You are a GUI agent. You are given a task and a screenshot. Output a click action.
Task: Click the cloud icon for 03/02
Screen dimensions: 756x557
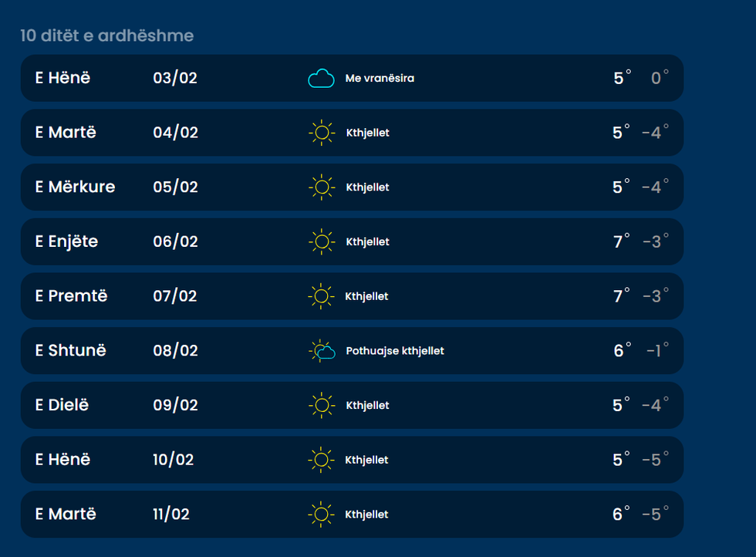[321, 78]
